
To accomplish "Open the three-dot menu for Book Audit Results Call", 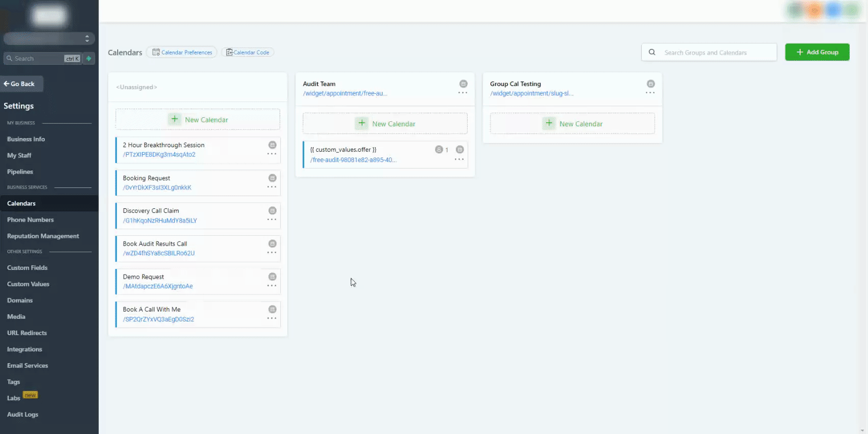I will point(272,253).
